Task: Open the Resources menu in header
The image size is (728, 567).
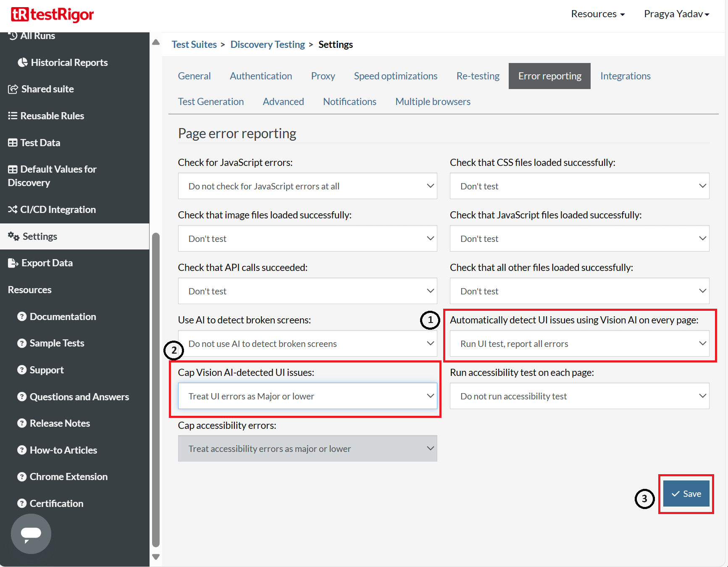Action: pyautogui.click(x=597, y=14)
